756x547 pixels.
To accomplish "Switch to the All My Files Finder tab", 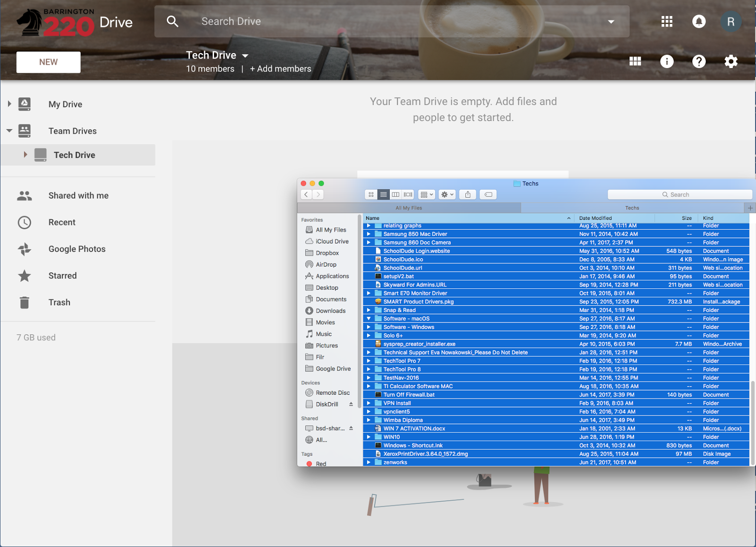I will point(409,208).
